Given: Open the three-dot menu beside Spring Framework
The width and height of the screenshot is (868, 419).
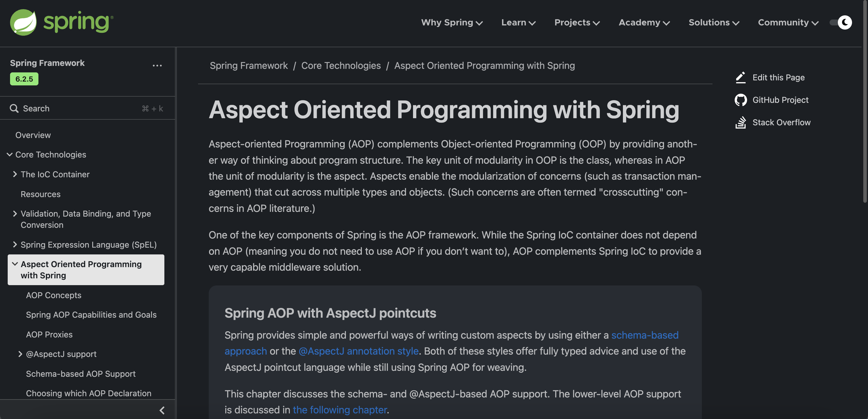Looking at the screenshot, I should point(157,65).
